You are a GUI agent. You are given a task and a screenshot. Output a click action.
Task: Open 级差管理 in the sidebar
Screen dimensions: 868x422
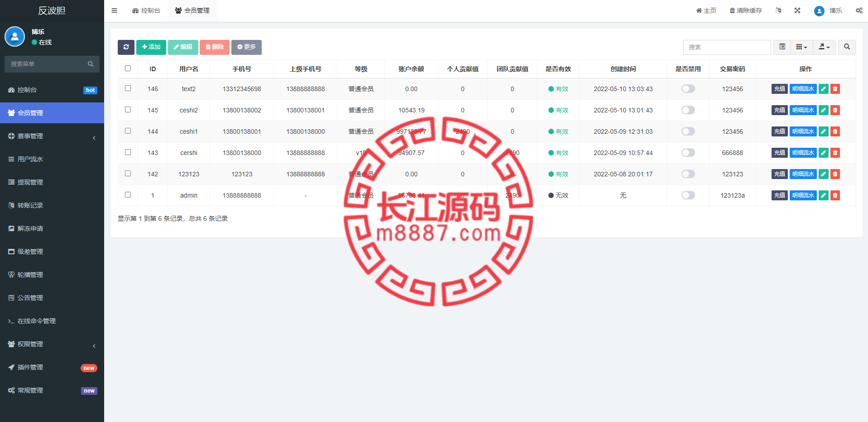[52, 252]
